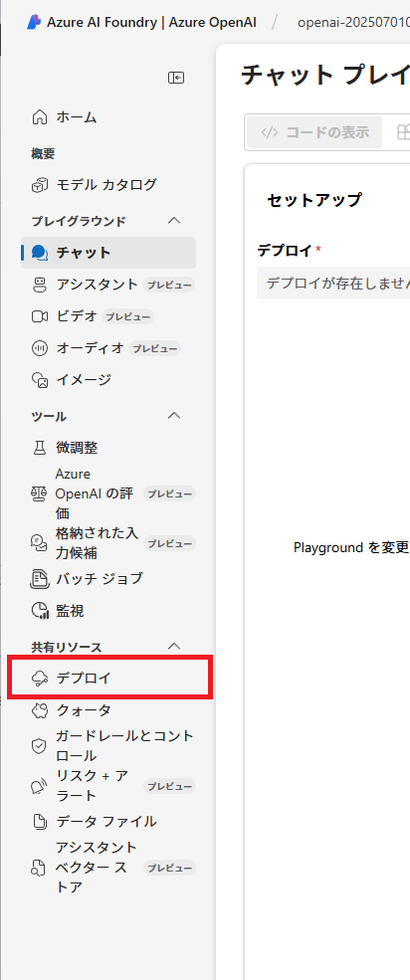
Task: Click the cube icon for モデル カタログ
Action: tap(40, 185)
